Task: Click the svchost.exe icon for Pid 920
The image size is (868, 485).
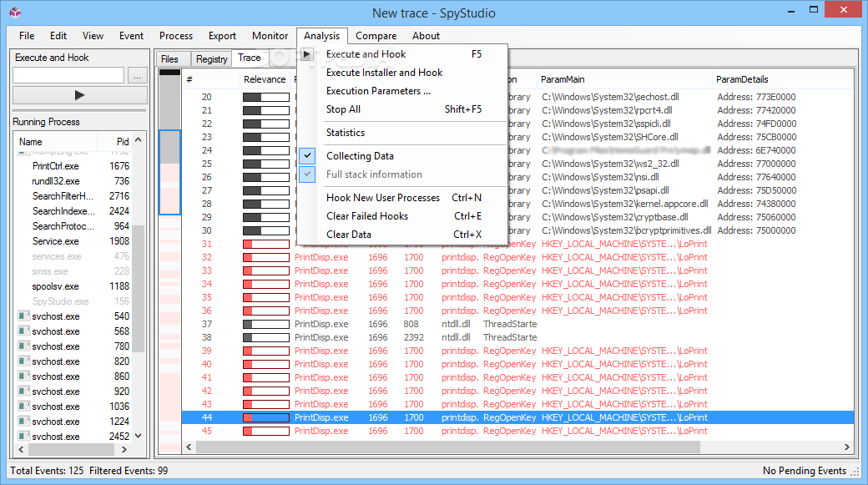Action: pyautogui.click(x=23, y=391)
